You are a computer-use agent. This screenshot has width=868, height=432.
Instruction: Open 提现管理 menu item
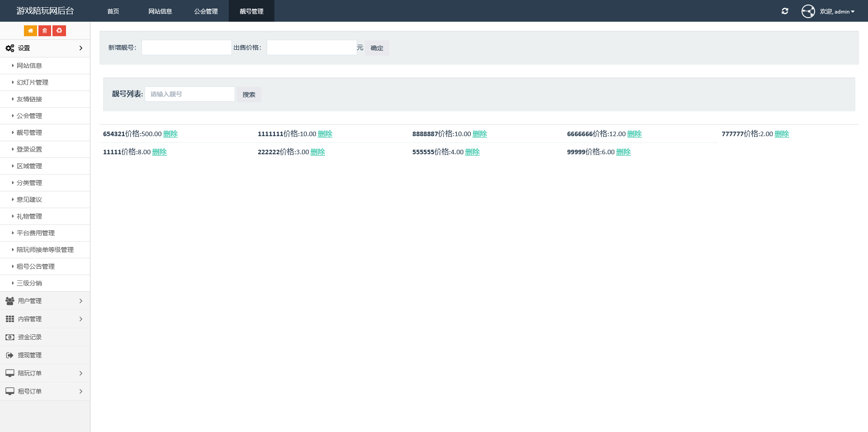pos(45,355)
